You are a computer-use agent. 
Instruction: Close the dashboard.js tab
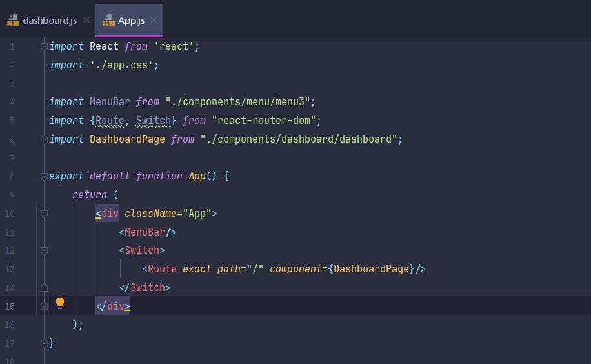point(86,20)
